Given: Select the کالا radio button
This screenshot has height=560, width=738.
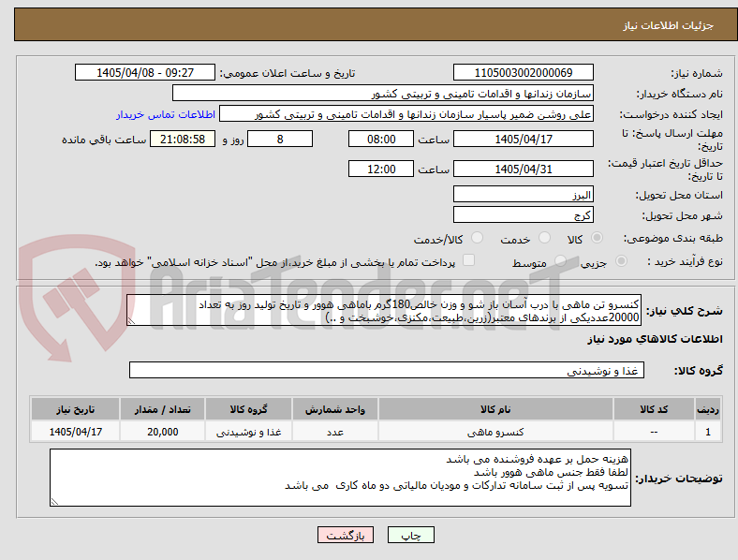Looking at the screenshot, I should (x=597, y=238).
